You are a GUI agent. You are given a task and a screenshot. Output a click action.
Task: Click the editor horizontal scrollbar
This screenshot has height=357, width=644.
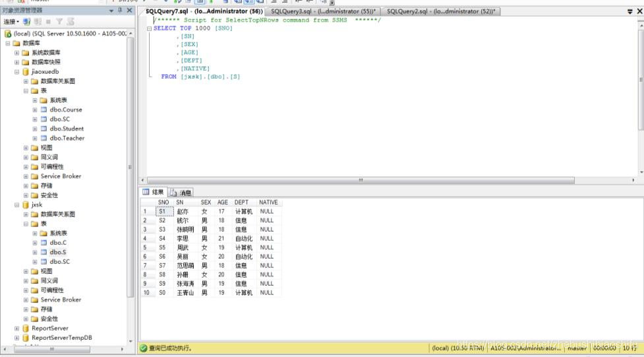pos(359,180)
